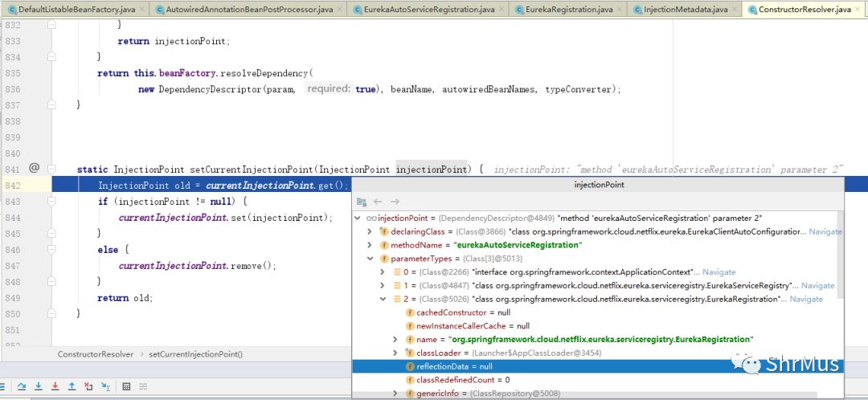Click 'currentInjectionPoint.remove();' on line 847
This screenshot has height=400, width=868.
(197, 266)
